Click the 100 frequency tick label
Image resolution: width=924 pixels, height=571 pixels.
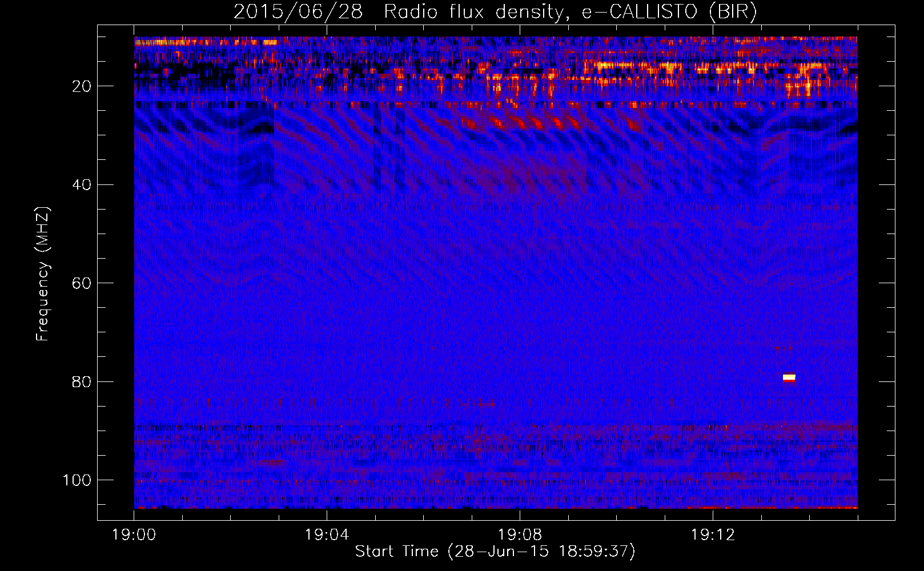click(77, 480)
